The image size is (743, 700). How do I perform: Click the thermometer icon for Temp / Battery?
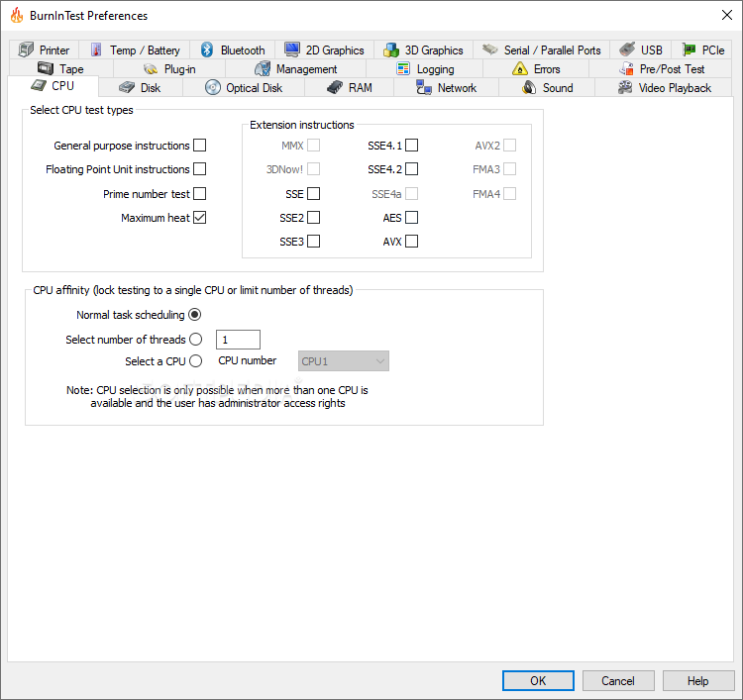click(96, 50)
